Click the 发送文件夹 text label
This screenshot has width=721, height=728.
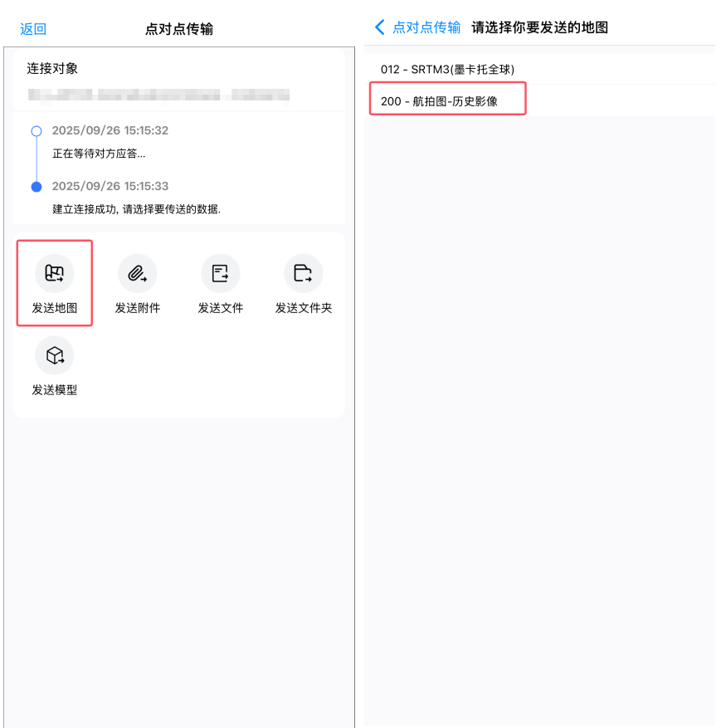pos(304,308)
